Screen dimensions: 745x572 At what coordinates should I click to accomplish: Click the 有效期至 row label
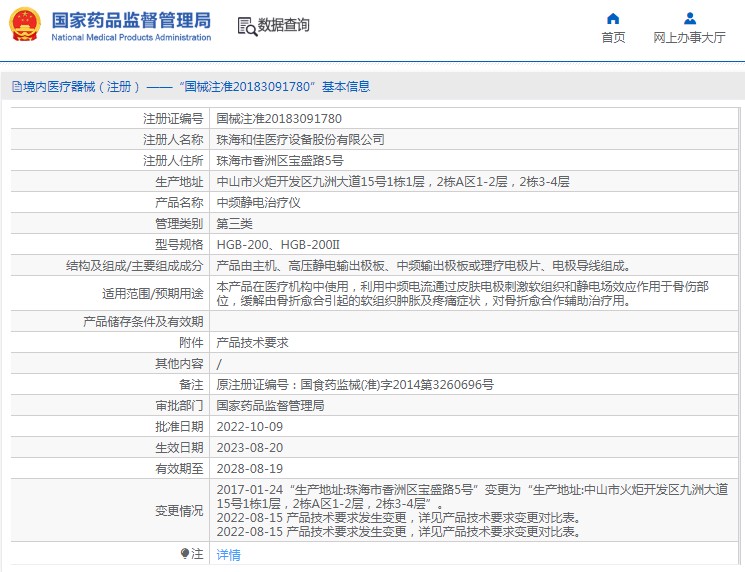pos(179,468)
